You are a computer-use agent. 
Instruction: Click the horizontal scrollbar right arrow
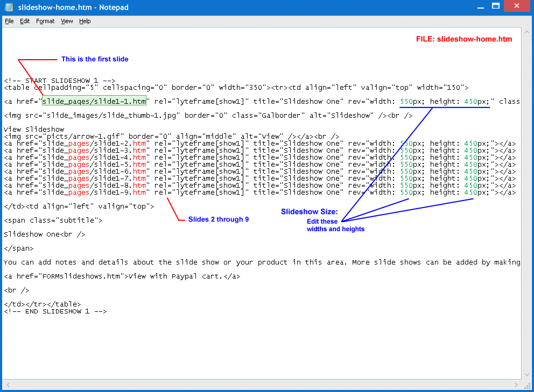pos(517,384)
